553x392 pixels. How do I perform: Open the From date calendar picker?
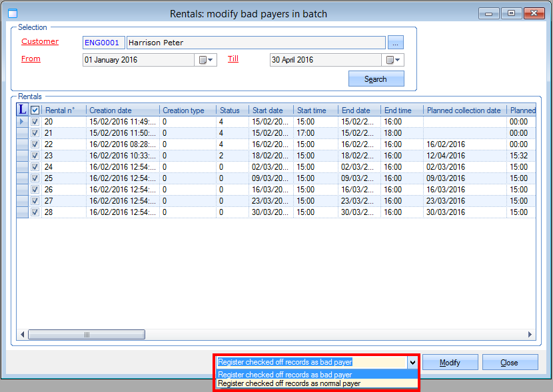coord(206,60)
